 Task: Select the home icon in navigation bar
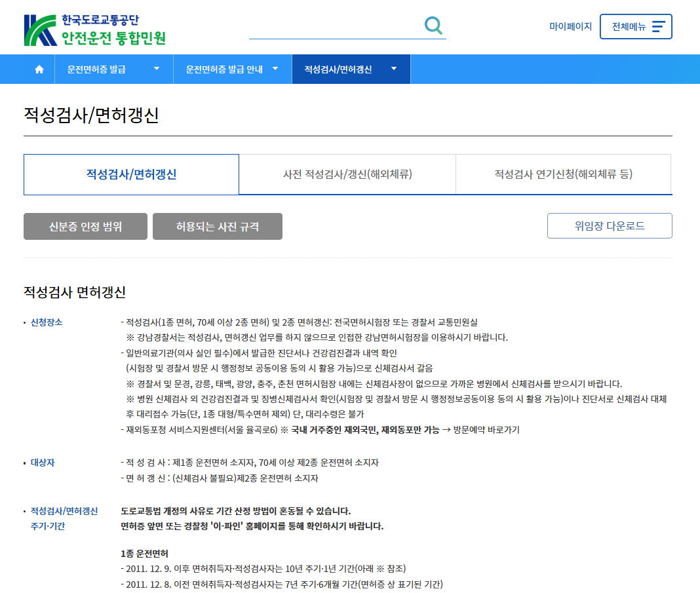pos(38,69)
